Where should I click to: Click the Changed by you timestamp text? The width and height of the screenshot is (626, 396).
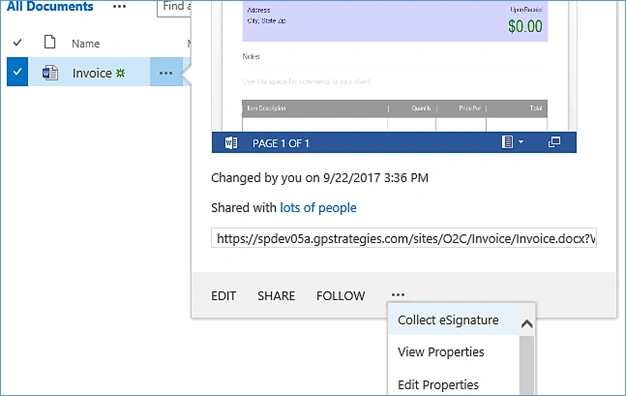point(320,178)
